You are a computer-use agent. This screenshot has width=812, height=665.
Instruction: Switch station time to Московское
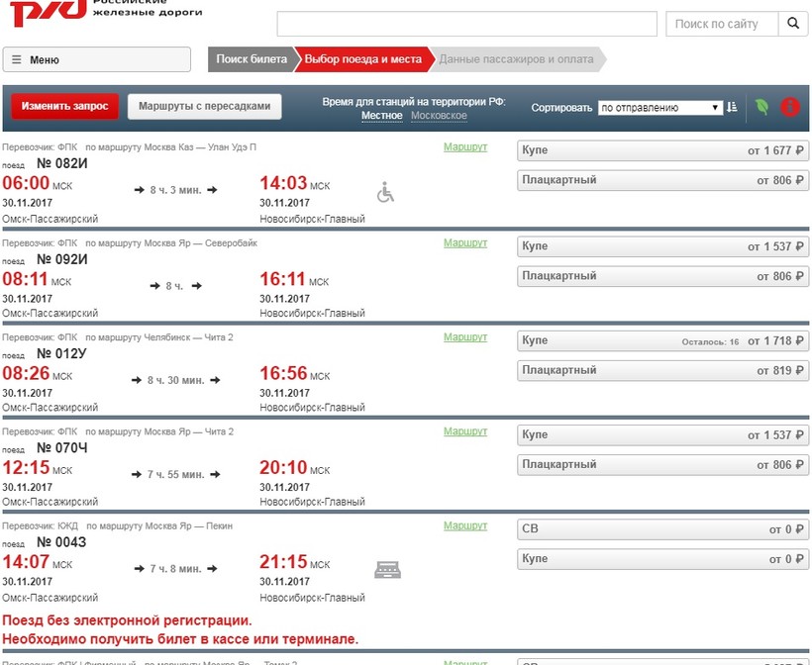[x=439, y=116]
